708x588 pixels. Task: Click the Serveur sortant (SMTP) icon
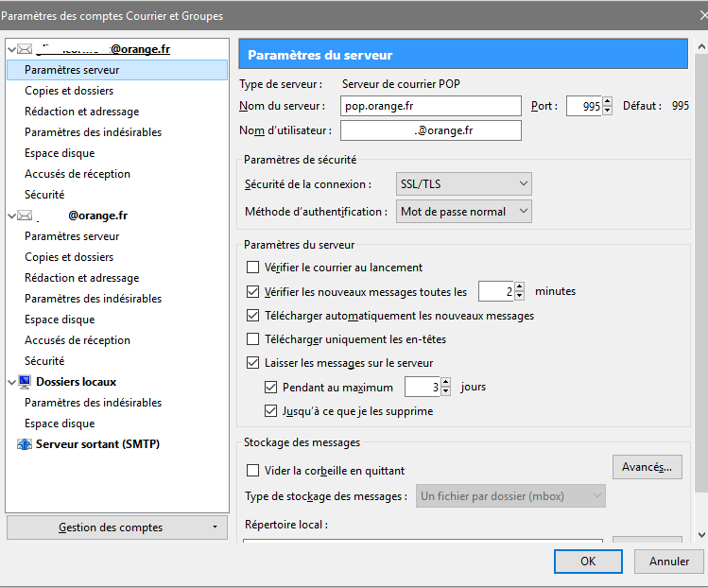25,444
